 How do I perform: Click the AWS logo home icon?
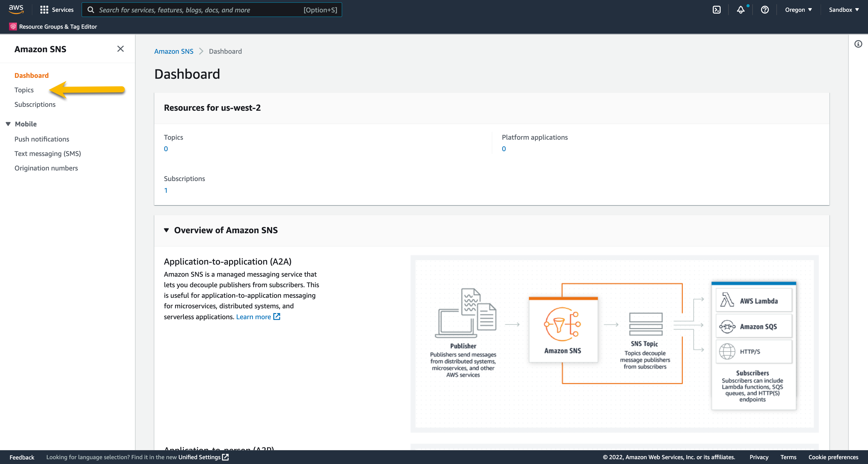coord(16,9)
